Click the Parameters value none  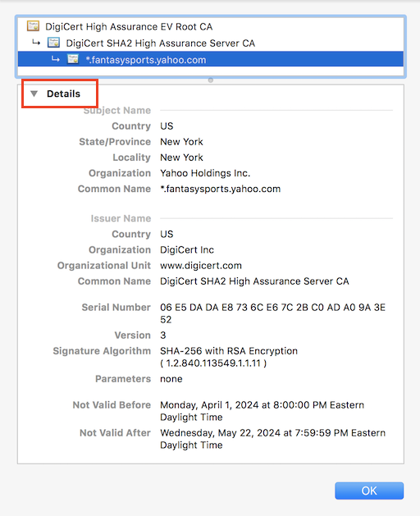tap(171, 379)
